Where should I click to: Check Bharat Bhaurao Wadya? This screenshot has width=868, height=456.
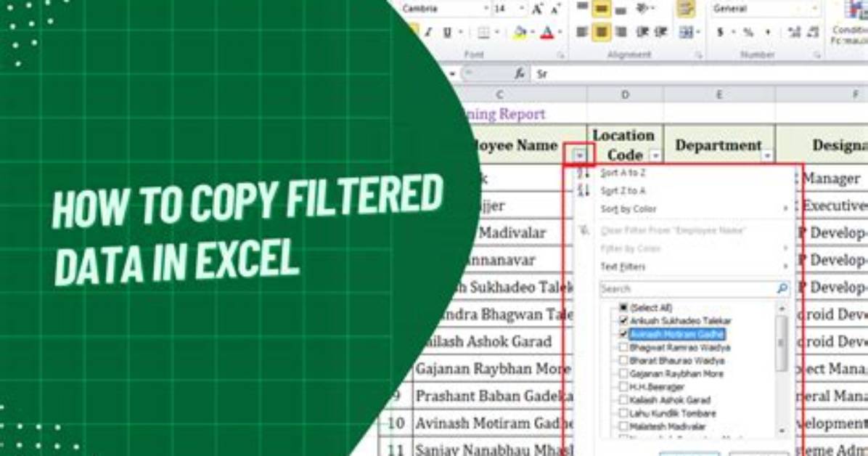tap(623, 361)
